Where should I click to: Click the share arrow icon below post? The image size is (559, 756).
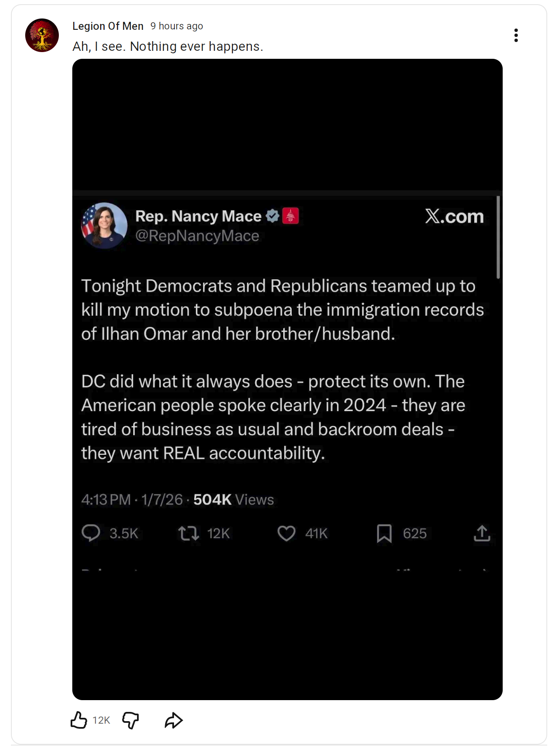[x=174, y=720]
